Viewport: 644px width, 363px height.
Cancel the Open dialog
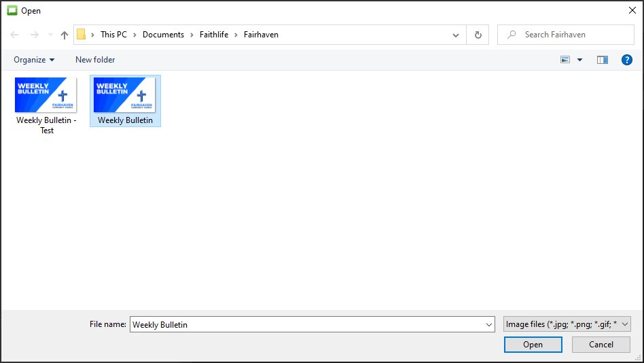pos(601,345)
